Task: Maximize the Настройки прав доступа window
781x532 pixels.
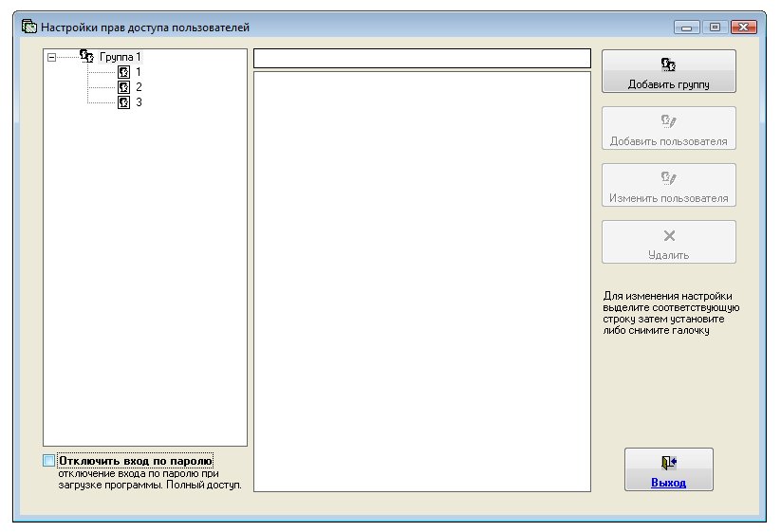Action: [x=715, y=27]
